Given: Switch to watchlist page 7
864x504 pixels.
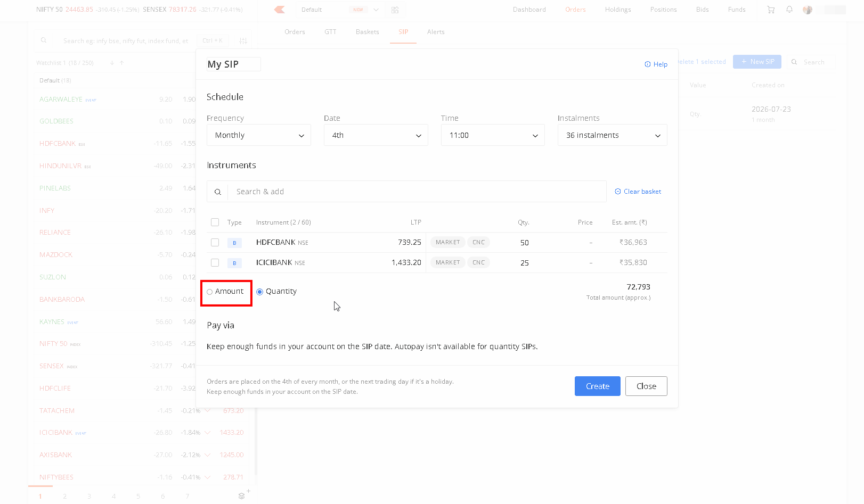Looking at the screenshot, I should click(187, 496).
